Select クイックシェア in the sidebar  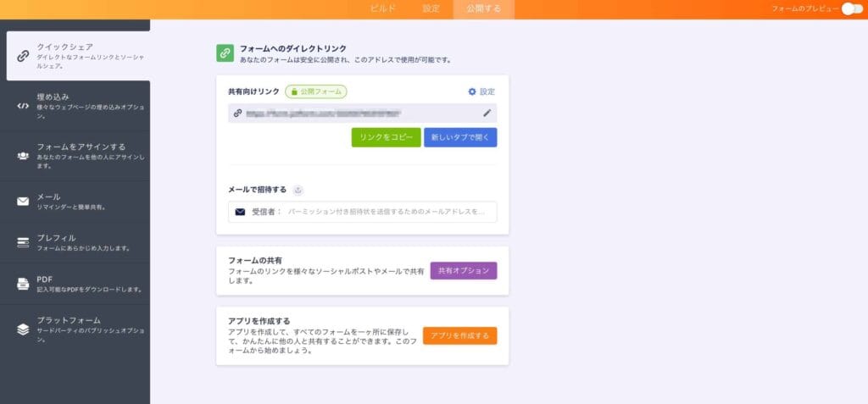coord(78,55)
